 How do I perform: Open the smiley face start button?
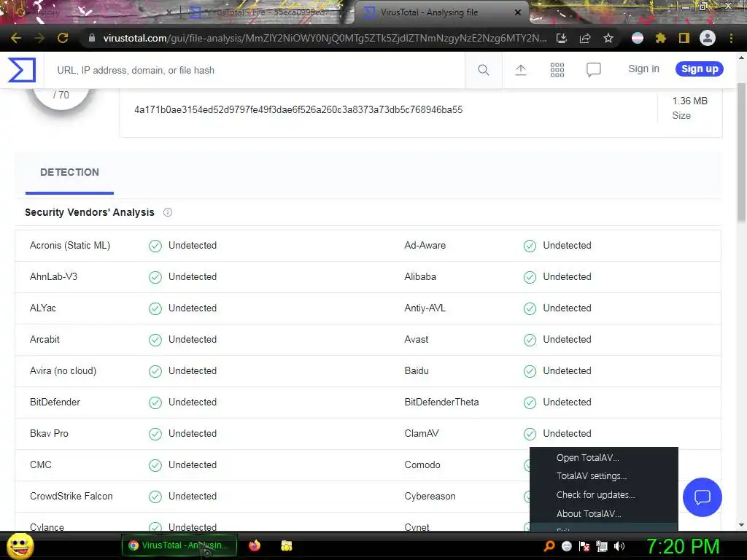coord(20,545)
